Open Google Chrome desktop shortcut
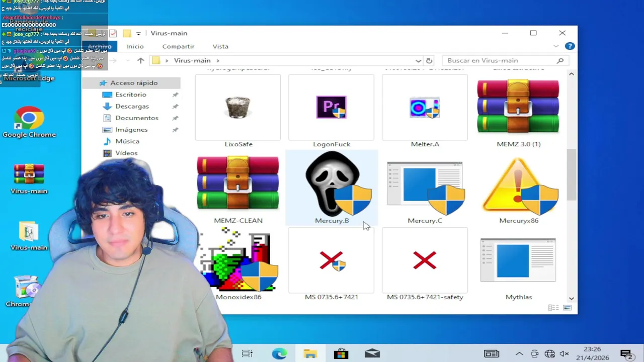Image resolution: width=644 pixels, height=362 pixels. [x=29, y=122]
